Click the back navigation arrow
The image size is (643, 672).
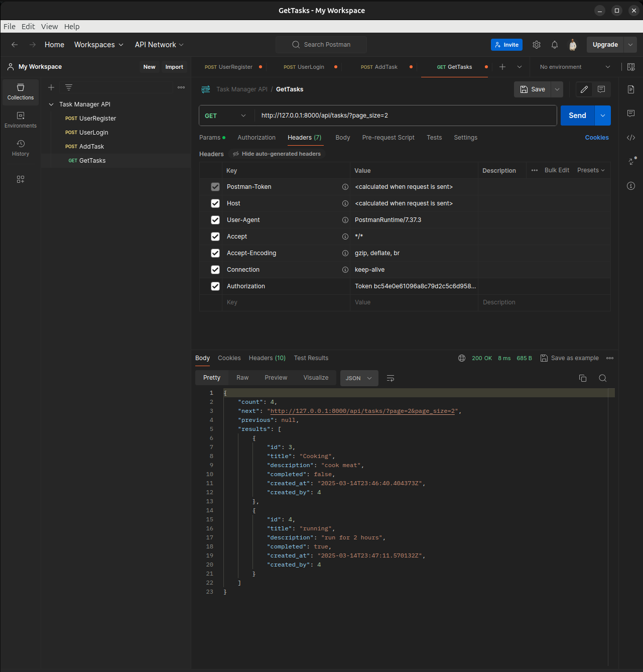[x=15, y=45]
